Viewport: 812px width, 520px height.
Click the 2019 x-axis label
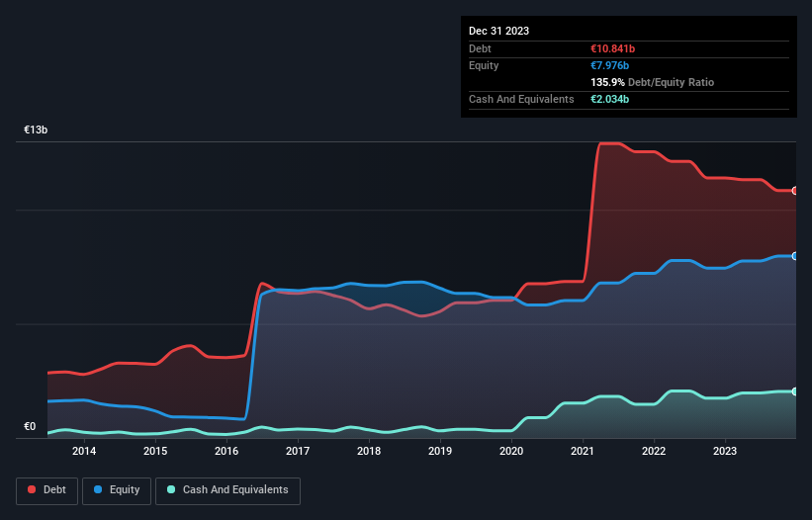point(440,451)
